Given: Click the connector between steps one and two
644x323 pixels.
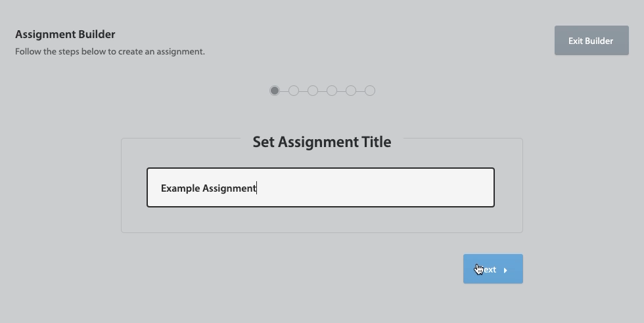Looking at the screenshot, I should (x=284, y=91).
